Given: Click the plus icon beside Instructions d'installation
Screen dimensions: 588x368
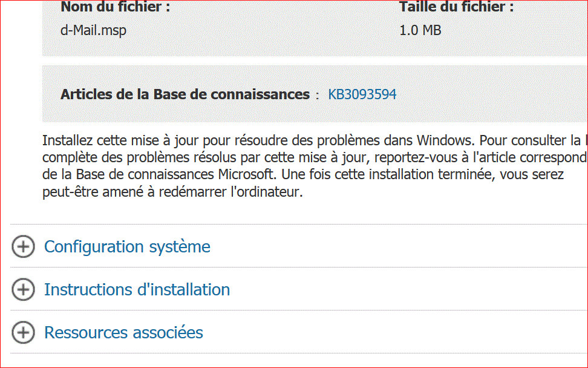Looking at the screenshot, I should [23, 290].
